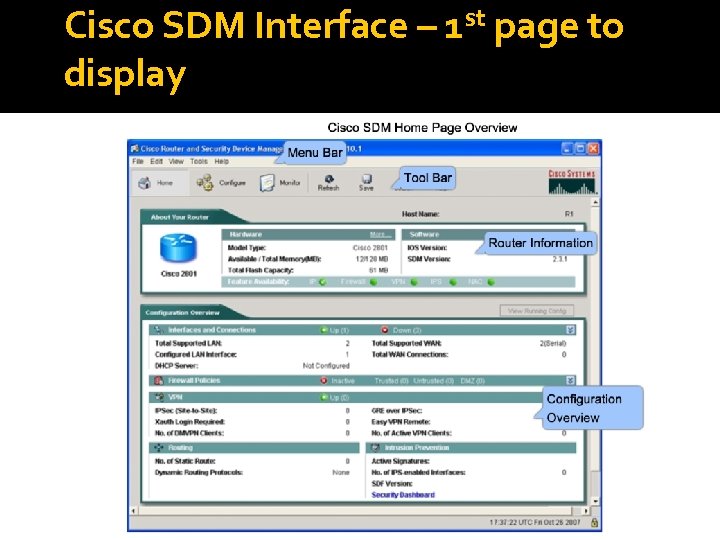Click the VPN section icon

(159, 397)
